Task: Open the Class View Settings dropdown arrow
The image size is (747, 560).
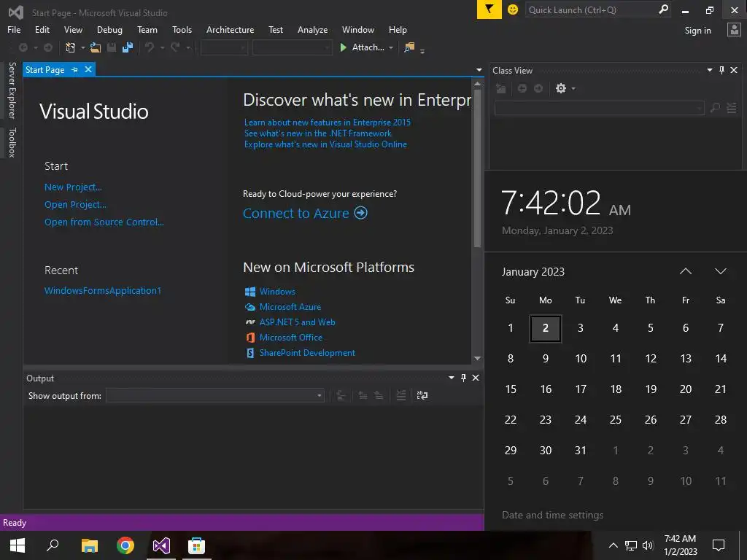Action: pos(573,88)
